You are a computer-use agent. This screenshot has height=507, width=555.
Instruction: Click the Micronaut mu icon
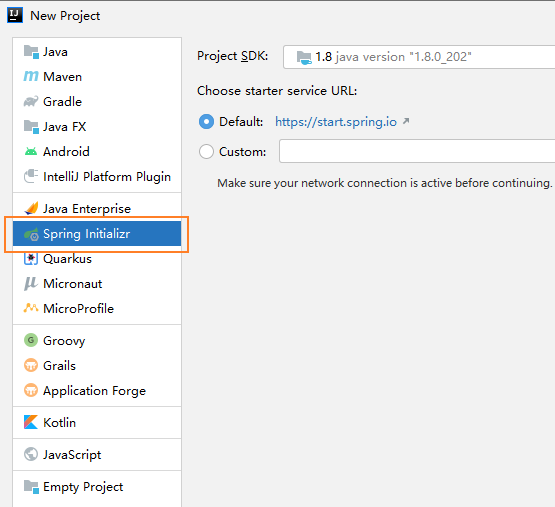pos(31,284)
